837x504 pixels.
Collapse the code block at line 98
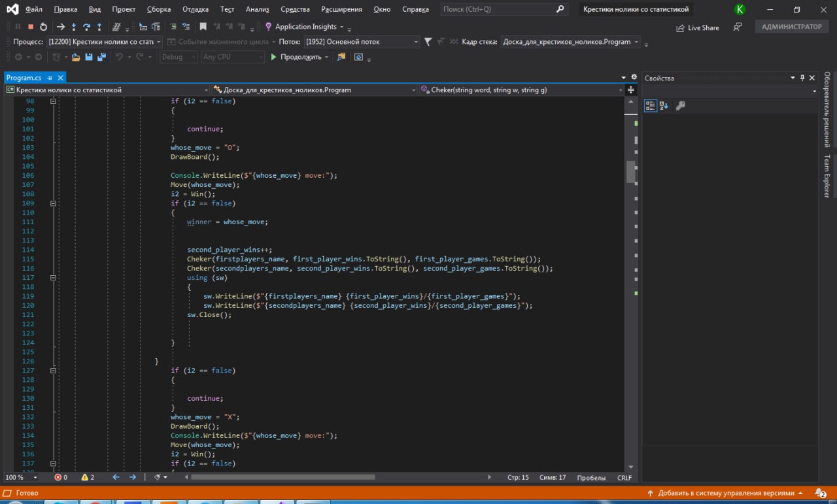click(x=53, y=101)
